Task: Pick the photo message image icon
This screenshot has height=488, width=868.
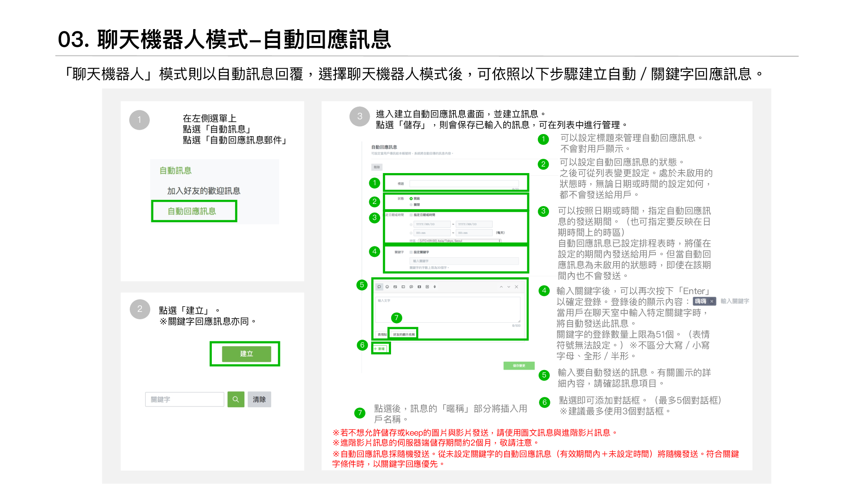Action: point(395,287)
